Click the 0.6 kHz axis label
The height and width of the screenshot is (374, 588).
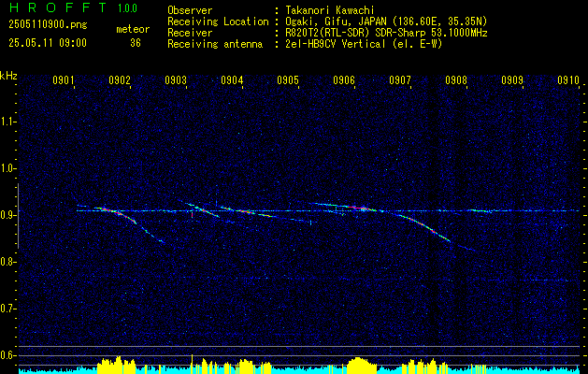[x=7, y=355]
